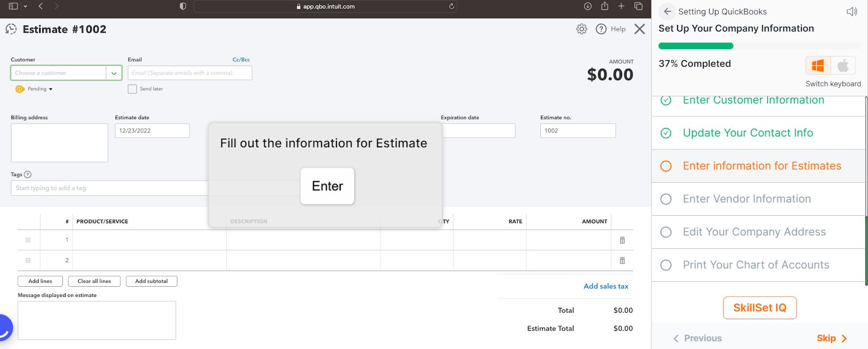Select the Edit Your Company Address step
Screen dimensions: 868x349
[x=758, y=232]
